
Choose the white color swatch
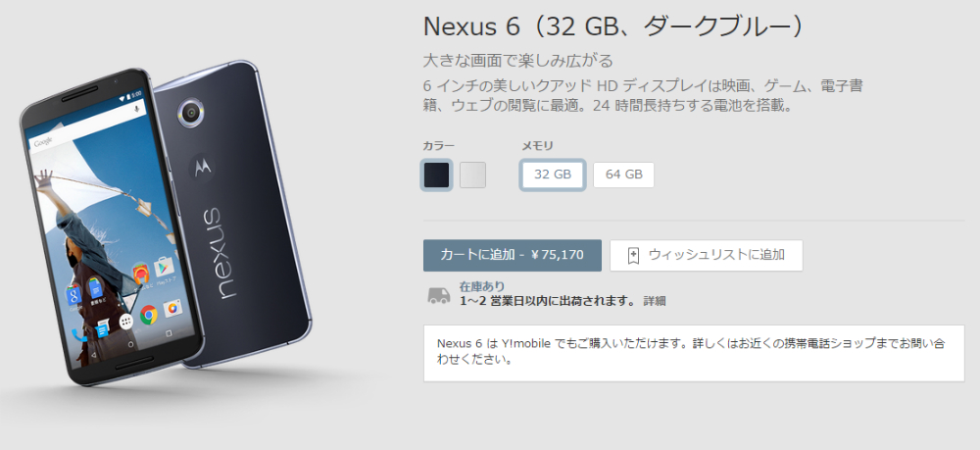[x=472, y=175]
